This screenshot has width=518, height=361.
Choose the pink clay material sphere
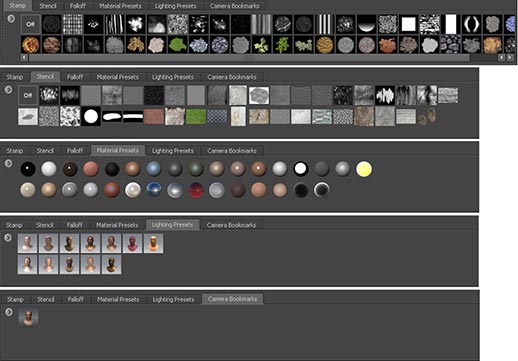click(91, 169)
